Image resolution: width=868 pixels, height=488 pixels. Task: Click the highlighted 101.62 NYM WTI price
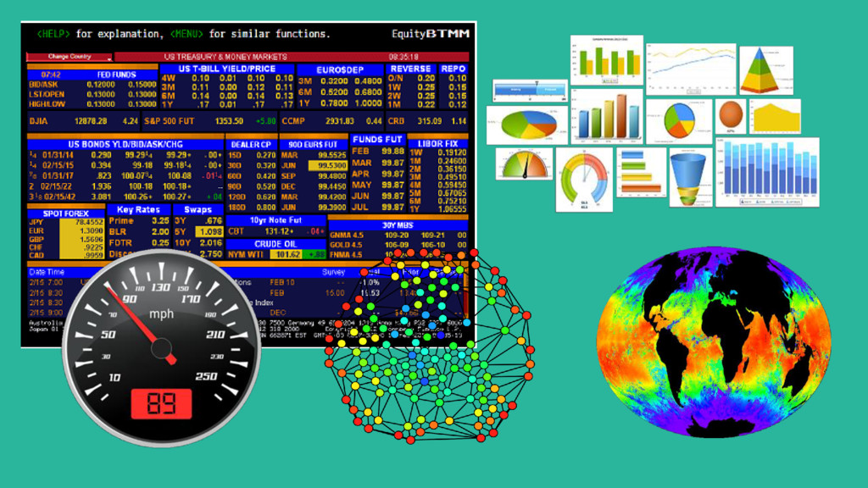(x=287, y=254)
